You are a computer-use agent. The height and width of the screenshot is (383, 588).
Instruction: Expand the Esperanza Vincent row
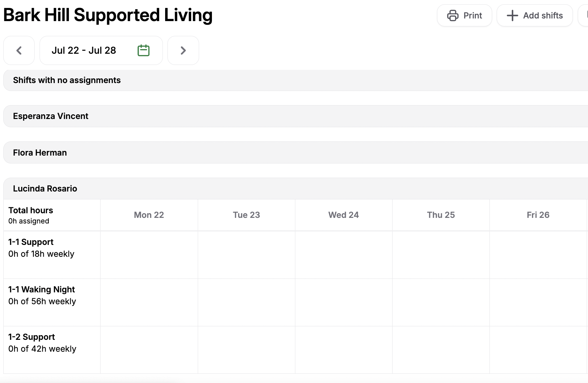pos(50,116)
